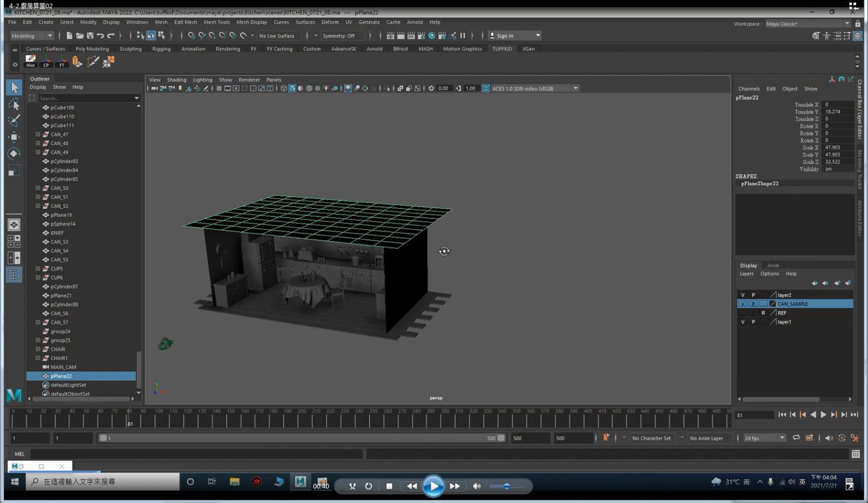868x503 pixels.
Task: Play forwards on the timeline
Action: pyautogui.click(x=824, y=415)
